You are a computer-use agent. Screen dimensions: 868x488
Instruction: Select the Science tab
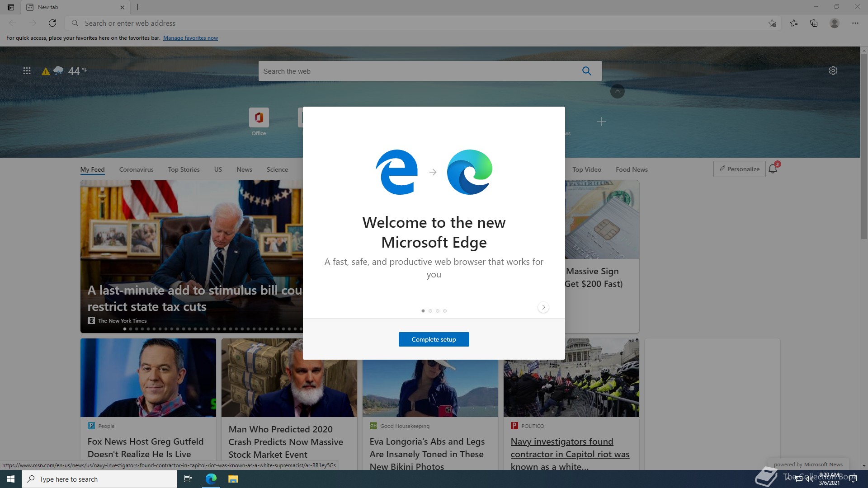[x=277, y=169]
